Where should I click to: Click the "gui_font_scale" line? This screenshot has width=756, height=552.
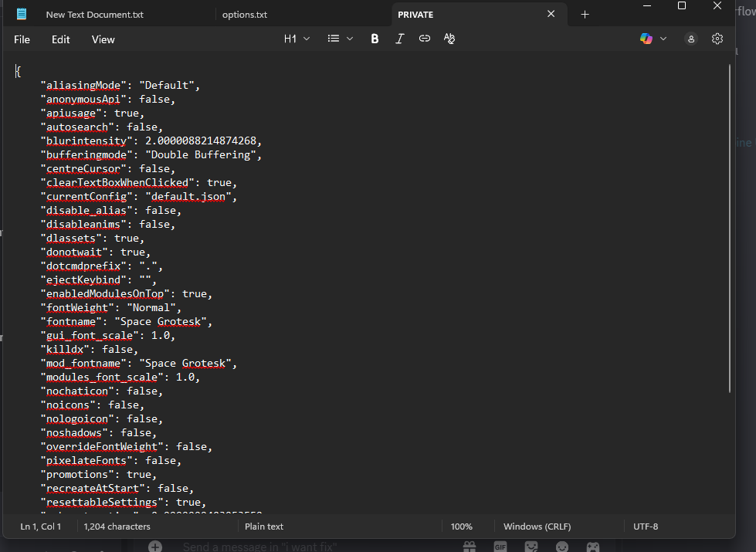tap(108, 336)
